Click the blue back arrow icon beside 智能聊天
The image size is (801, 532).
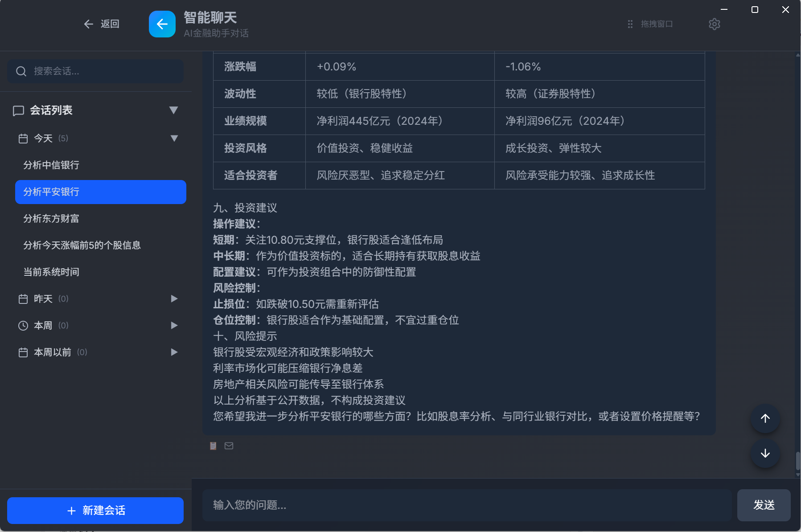coord(162,24)
